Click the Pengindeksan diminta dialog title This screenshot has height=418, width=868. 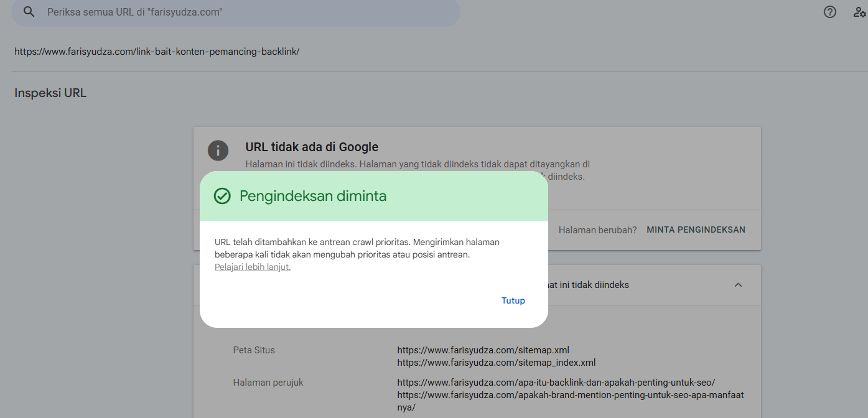tap(313, 196)
